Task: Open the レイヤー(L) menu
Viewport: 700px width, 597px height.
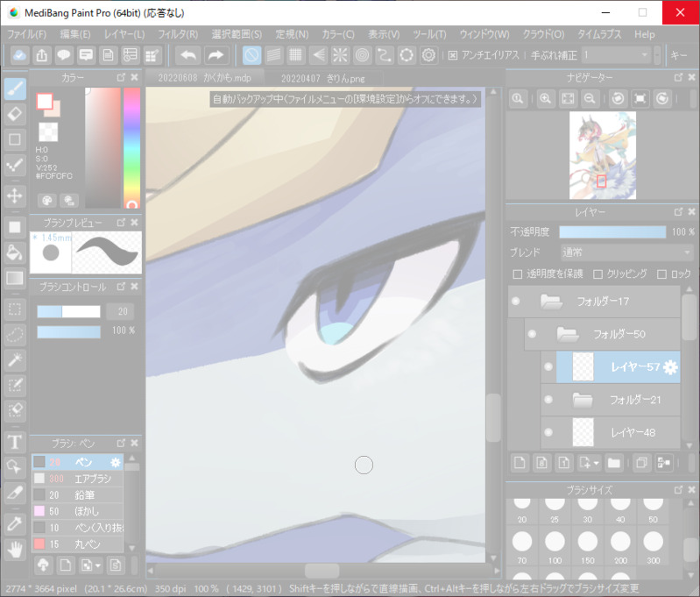Action: [x=124, y=34]
